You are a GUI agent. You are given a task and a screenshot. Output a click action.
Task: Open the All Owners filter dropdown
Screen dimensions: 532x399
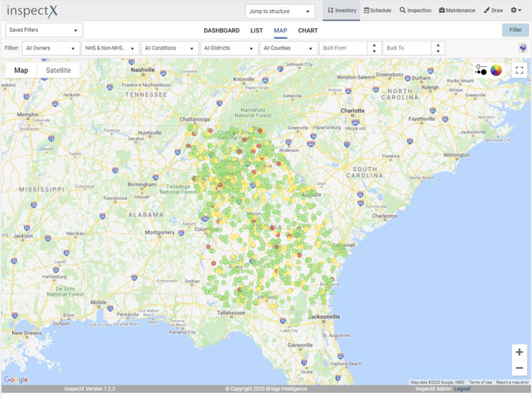(50, 48)
